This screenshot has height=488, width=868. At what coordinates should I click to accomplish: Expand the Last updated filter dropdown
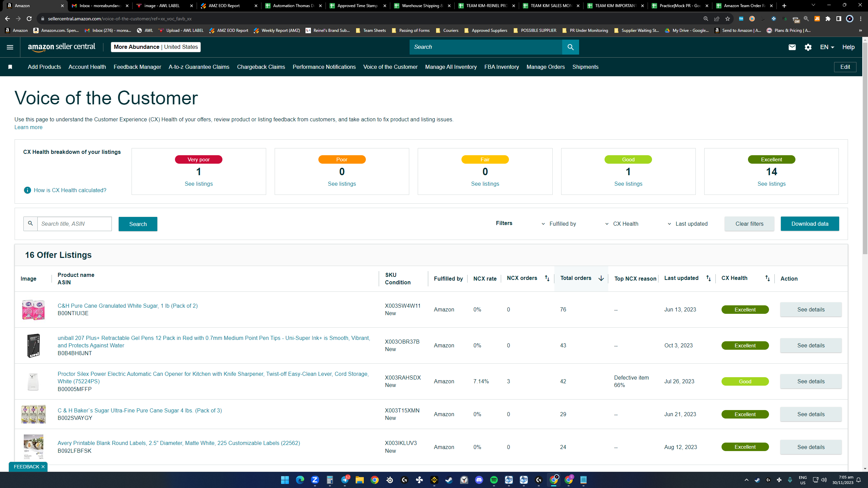688,224
